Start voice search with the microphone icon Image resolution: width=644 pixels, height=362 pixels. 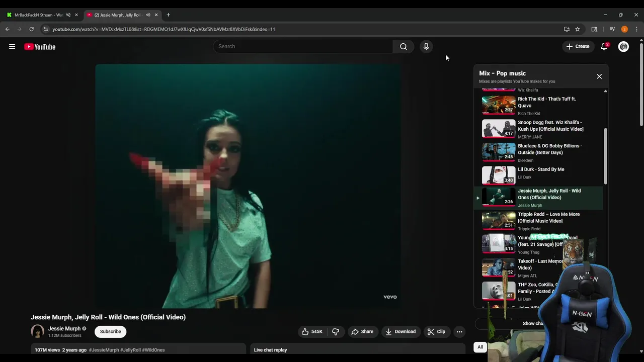pos(426,47)
